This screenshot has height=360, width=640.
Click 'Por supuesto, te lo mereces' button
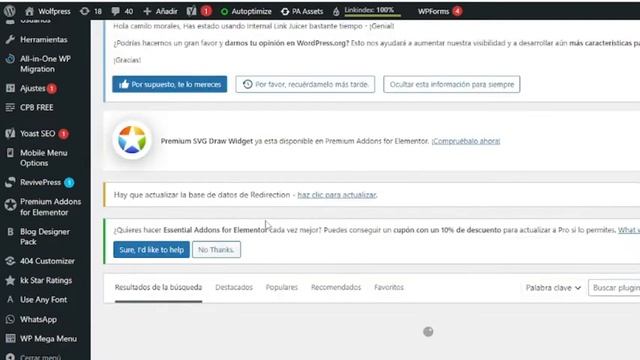pyautogui.click(x=169, y=84)
